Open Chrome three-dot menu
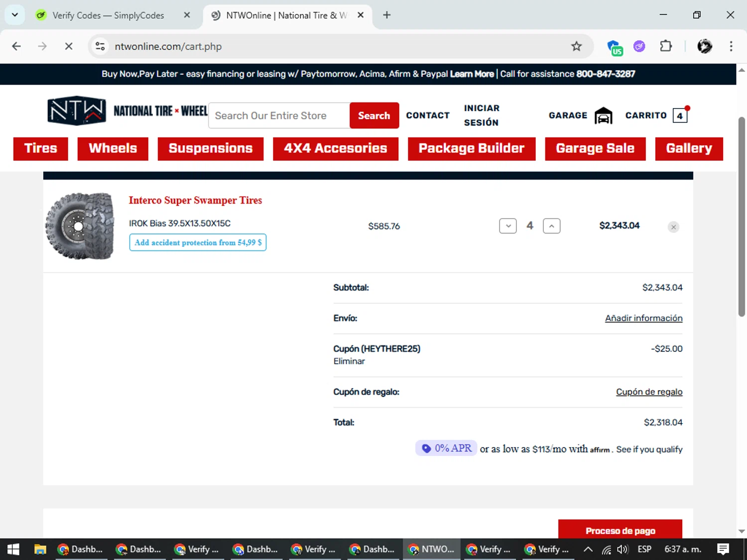 [x=731, y=46]
